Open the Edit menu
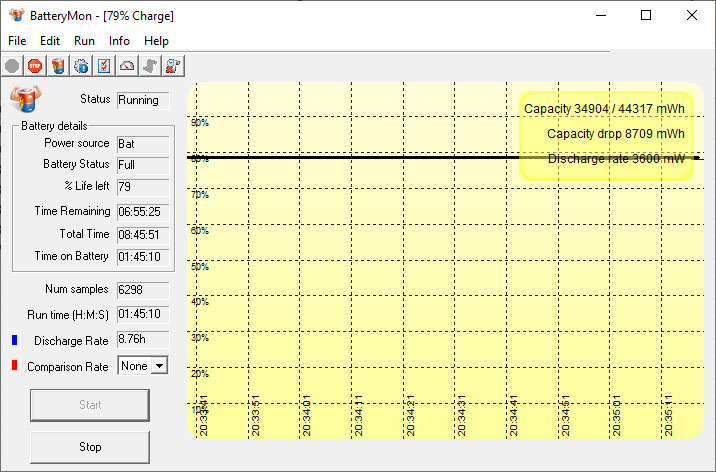This screenshot has height=472, width=716. pyautogui.click(x=50, y=41)
